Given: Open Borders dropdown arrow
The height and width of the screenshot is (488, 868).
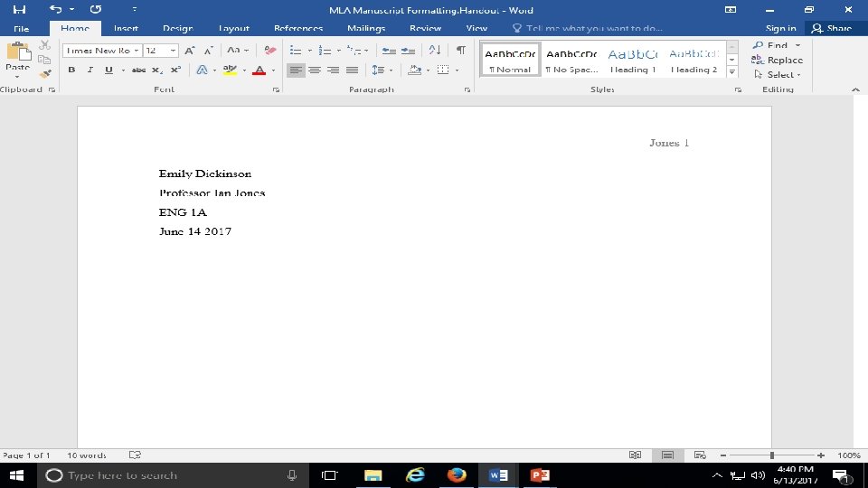Looking at the screenshot, I should coord(457,70).
